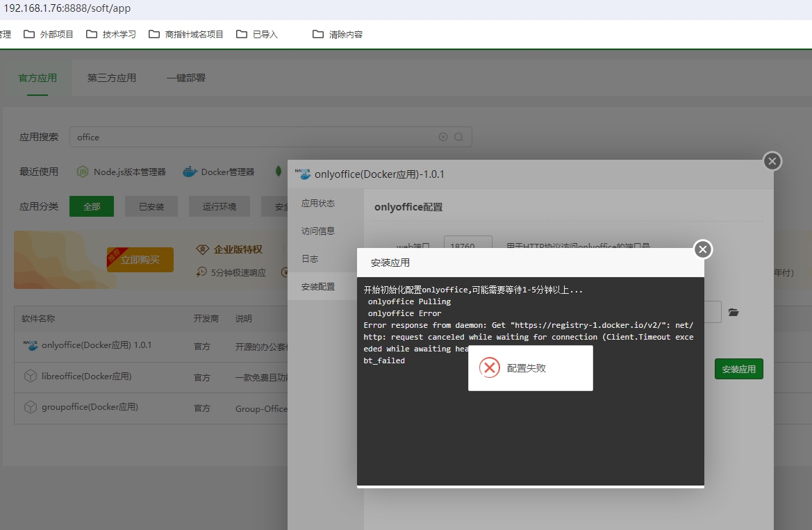The width and height of the screenshot is (812, 530).
Task: Switch to 官方应用 tab
Action: click(x=38, y=78)
